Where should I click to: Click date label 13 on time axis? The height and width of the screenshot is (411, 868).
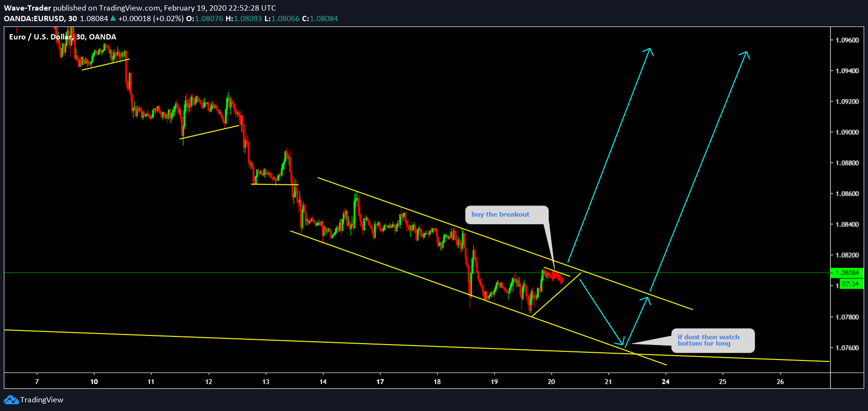click(266, 382)
